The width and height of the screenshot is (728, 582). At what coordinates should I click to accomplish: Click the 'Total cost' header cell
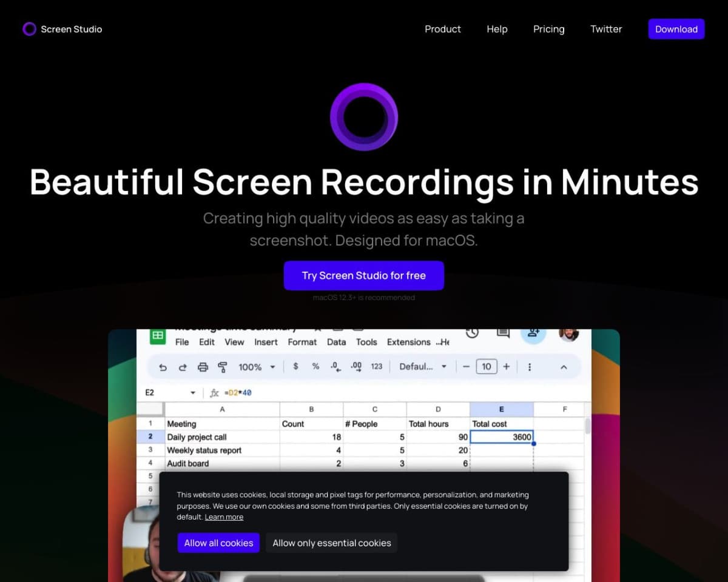502,424
